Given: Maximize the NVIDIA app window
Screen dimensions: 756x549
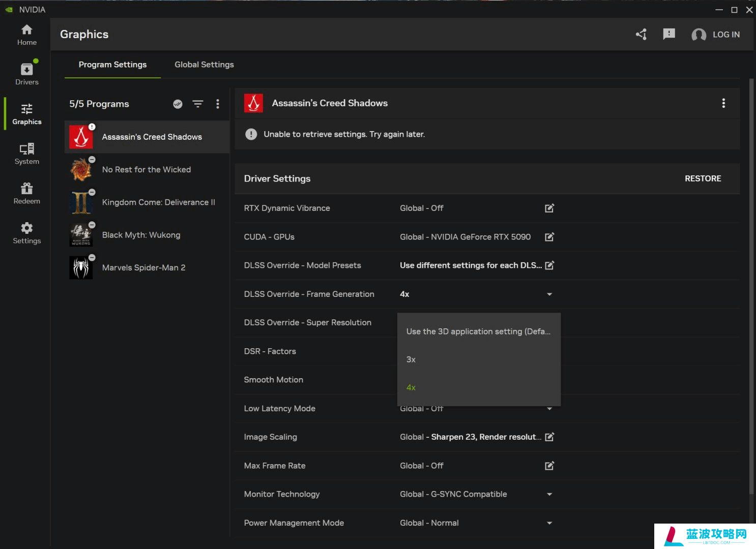Looking at the screenshot, I should (x=734, y=10).
